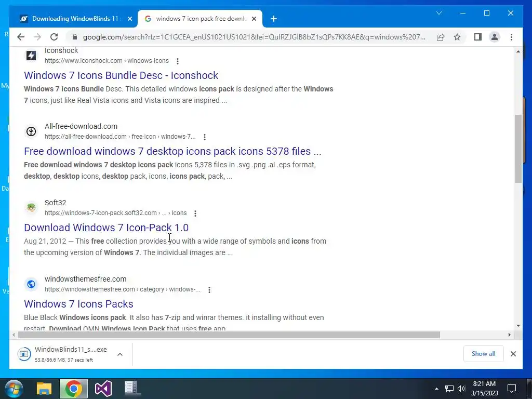Image resolution: width=532 pixels, height=399 pixels.
Task: Close the windows 7 icon pack search tab
Action: coord(254,19)
